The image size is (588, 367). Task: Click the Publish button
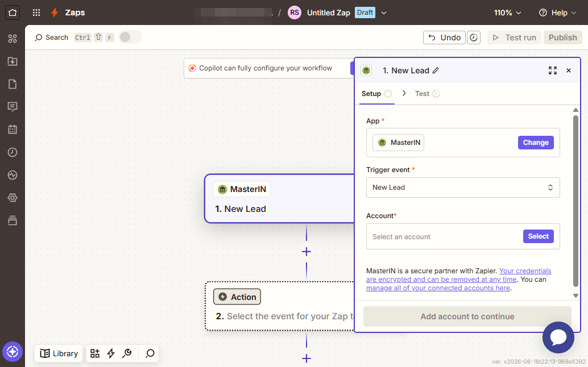point(562,37)
